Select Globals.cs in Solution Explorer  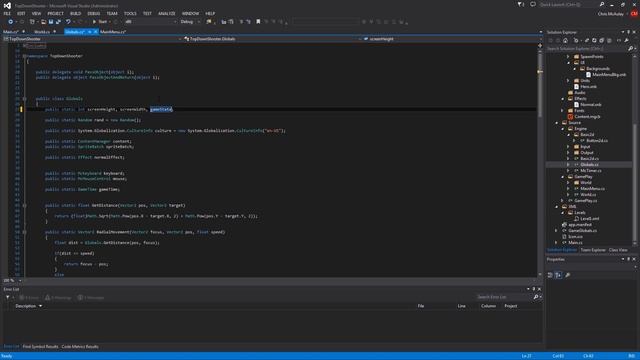589,164
